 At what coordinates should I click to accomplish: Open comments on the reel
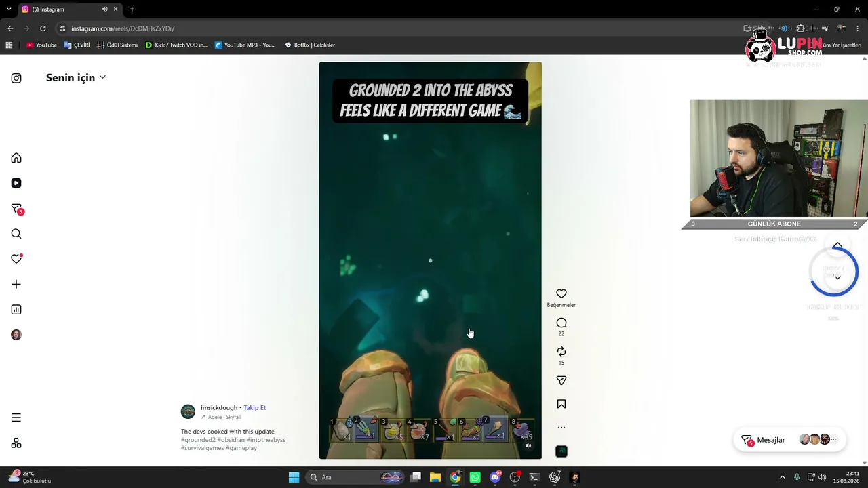coord(561,323)
